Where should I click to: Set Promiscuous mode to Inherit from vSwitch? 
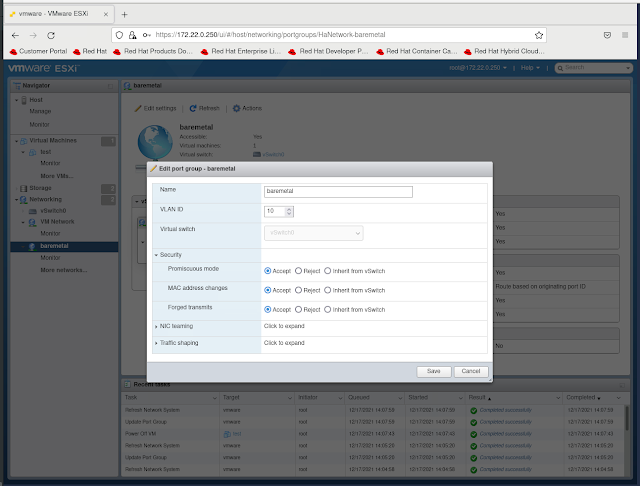[x=327, y=271]
